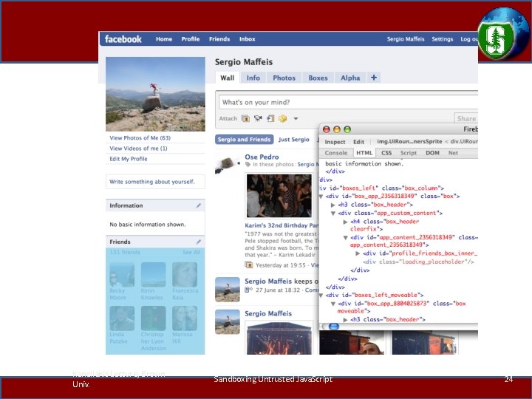Click Sergio Maffeis keeps post avatar
This screenshot has width=532, height=399.
pyautogui.click(x=228, y=290)
